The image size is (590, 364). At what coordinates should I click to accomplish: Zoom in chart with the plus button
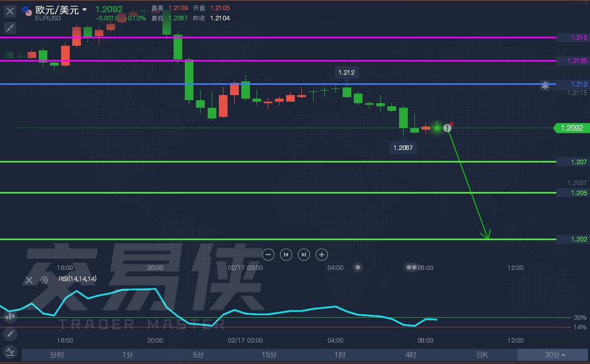(x=322, y=255)
